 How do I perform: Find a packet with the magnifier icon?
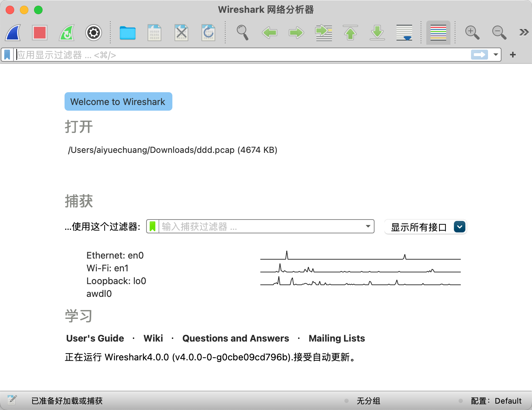coord(243,33)
